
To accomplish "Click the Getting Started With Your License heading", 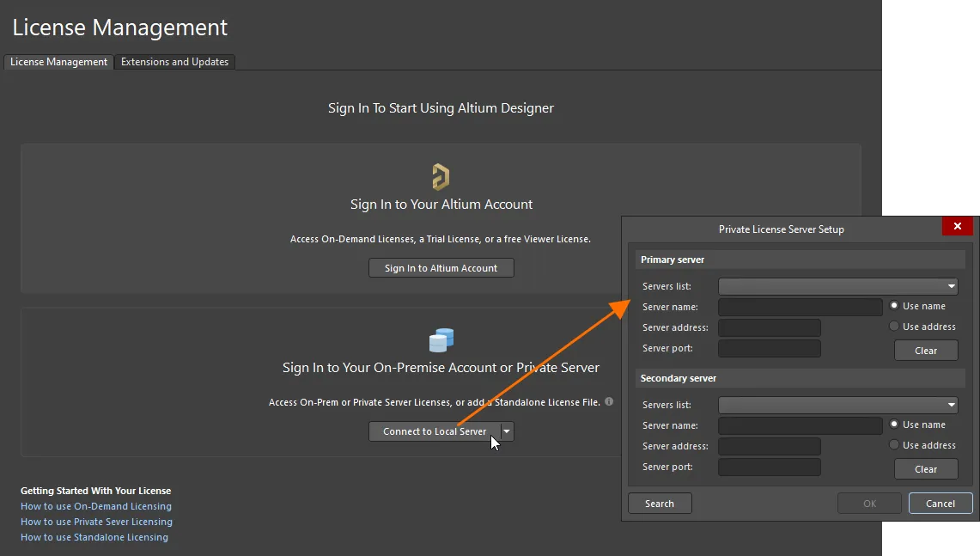I will point(95,491).
